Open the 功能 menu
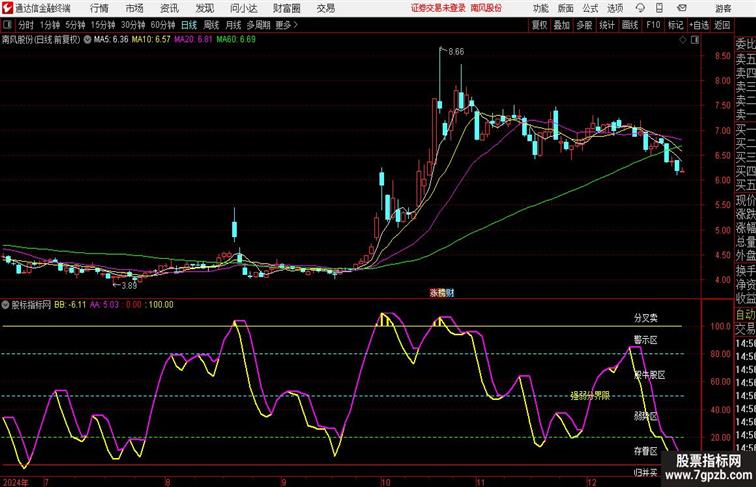756x487 pixels. (540, 8)
